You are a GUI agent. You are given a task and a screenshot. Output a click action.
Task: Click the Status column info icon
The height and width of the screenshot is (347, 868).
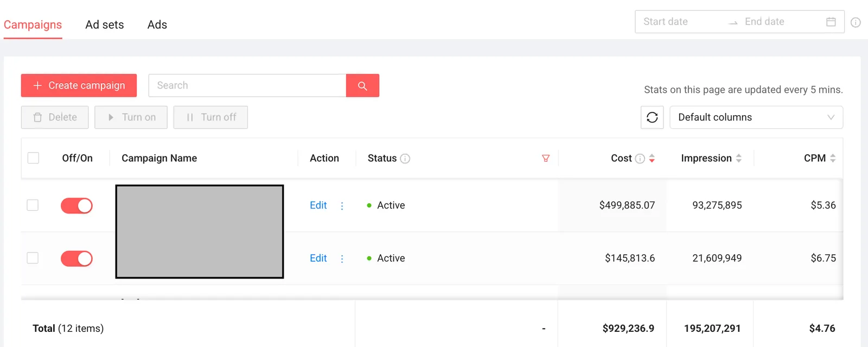pyautogui.click(x=405, y=159)
